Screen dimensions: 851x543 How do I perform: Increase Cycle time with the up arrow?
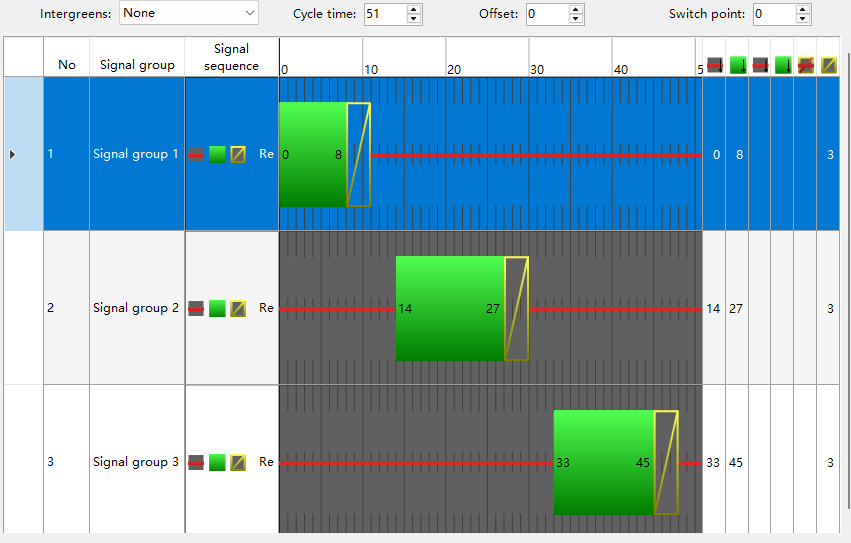(x=414, y=9)
